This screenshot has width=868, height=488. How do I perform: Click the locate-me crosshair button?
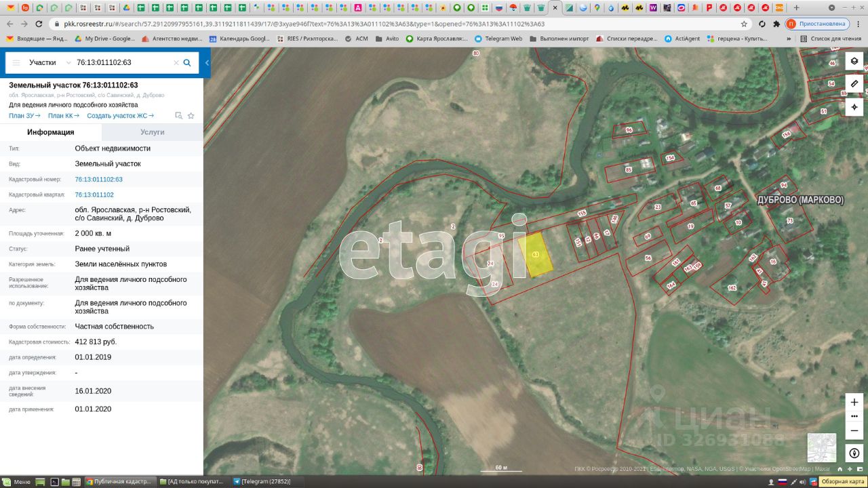click(x=854, y=107)
